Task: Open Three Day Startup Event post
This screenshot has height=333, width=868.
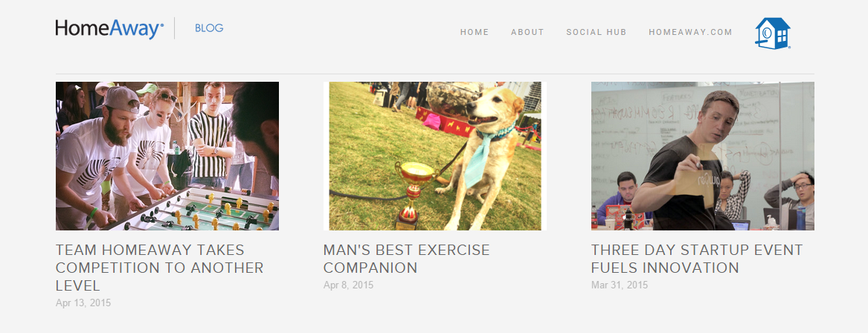Action: (x=697, y=259)
